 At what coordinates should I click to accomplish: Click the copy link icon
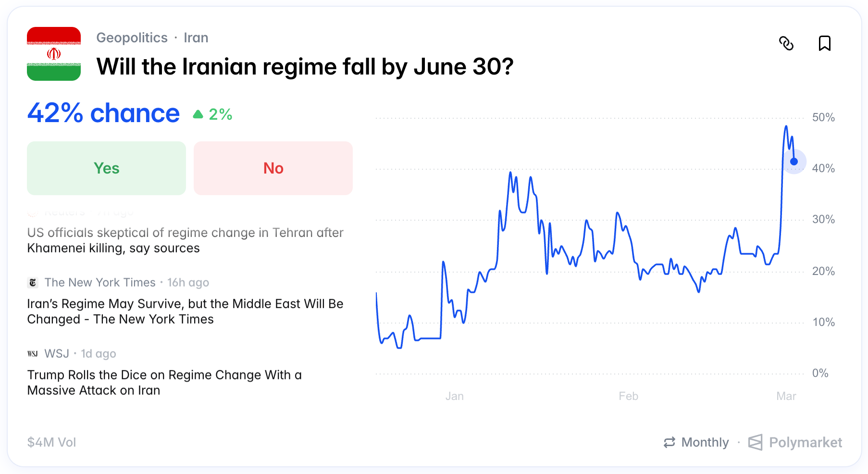coord(786,44)
